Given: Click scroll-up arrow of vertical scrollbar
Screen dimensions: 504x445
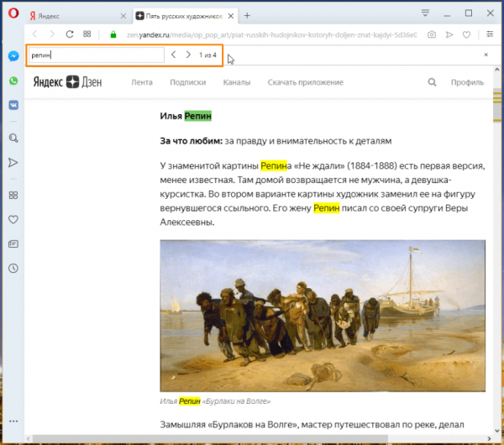Looking at the screenshot, I should (x=497, y=70).
